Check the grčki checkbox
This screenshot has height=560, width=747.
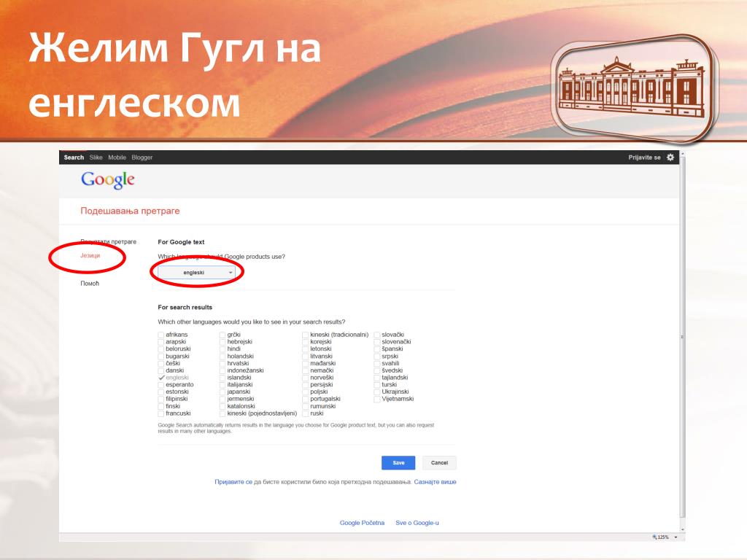[222, 335]
